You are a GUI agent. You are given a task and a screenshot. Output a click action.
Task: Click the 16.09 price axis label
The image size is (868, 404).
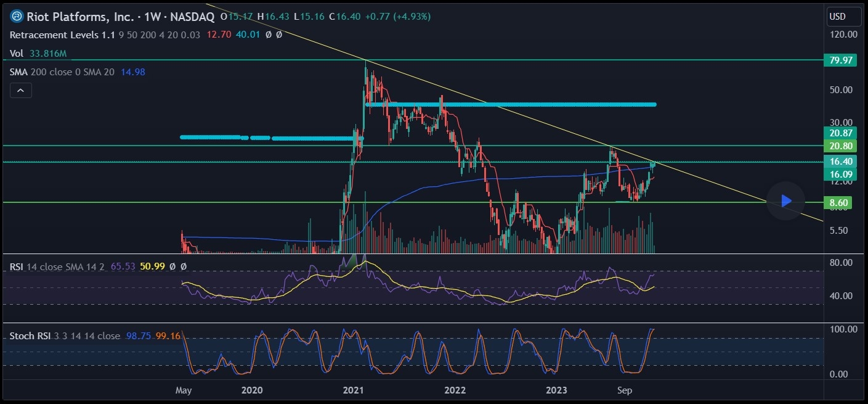(x=841, y=175)
